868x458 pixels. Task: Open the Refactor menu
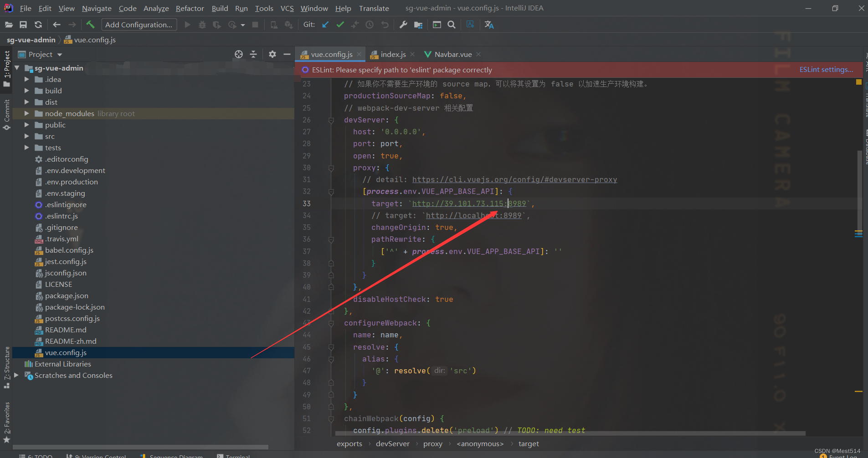pos(190,8)
